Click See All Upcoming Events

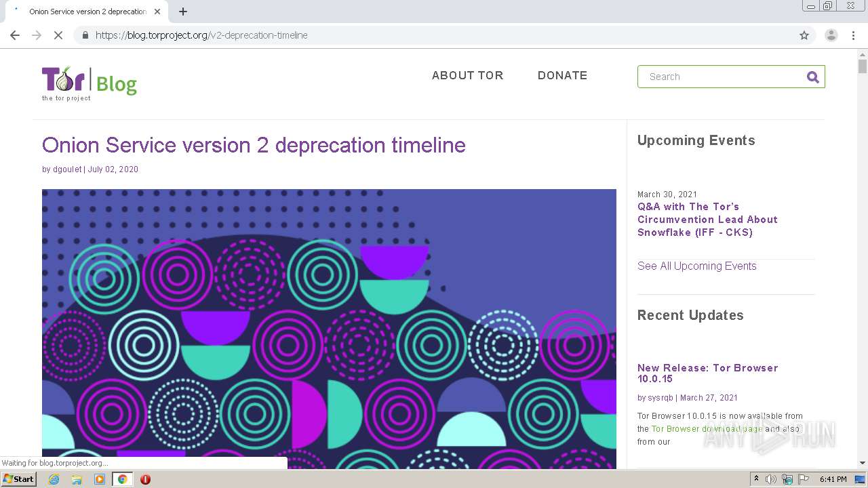click(x=696, y=266)
